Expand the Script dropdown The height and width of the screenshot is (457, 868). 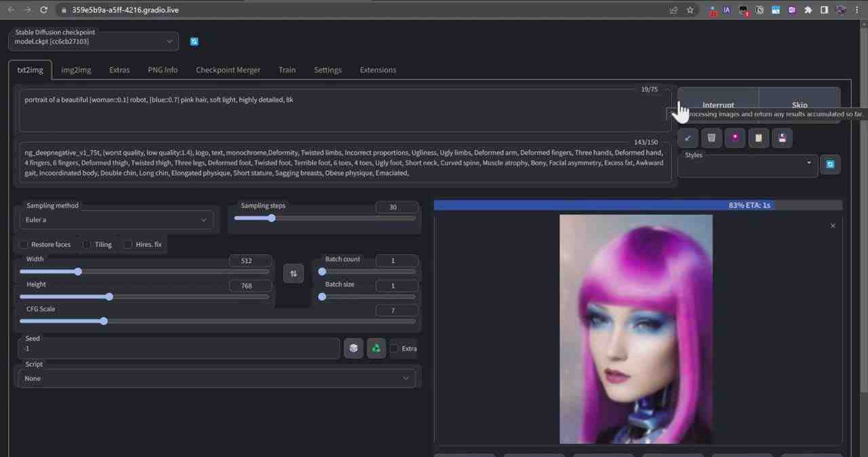[x=217, y=378]
